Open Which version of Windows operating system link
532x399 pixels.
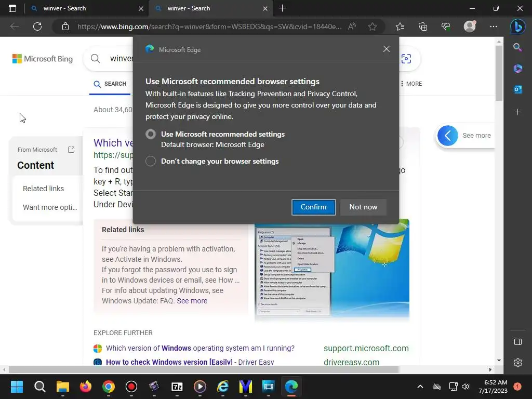click(x=200, y=348)
